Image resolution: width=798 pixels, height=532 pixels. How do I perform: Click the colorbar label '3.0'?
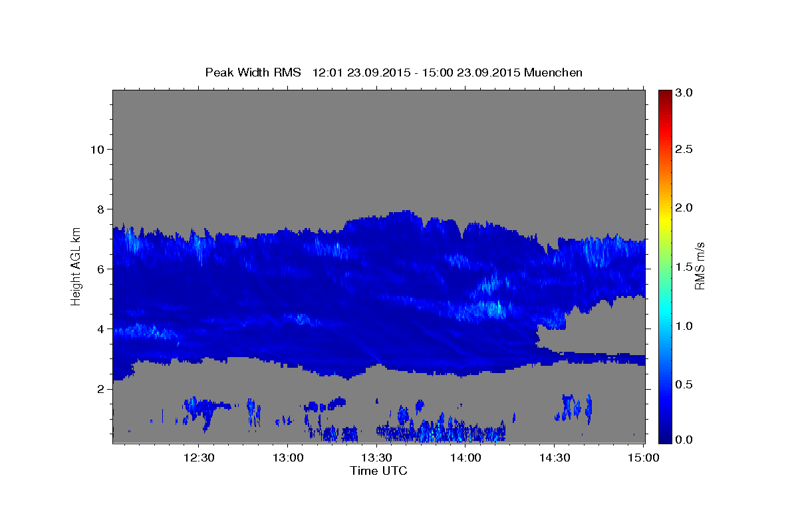pos(684,93)
